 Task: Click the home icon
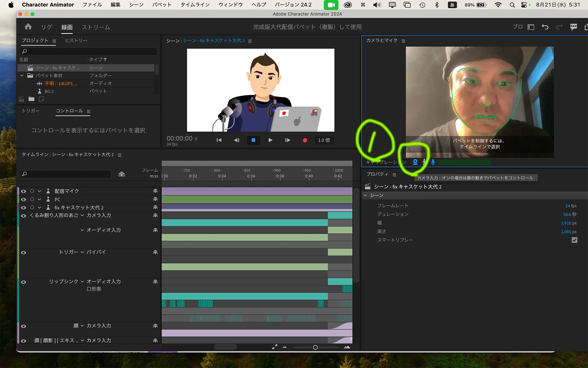(28, 27)
